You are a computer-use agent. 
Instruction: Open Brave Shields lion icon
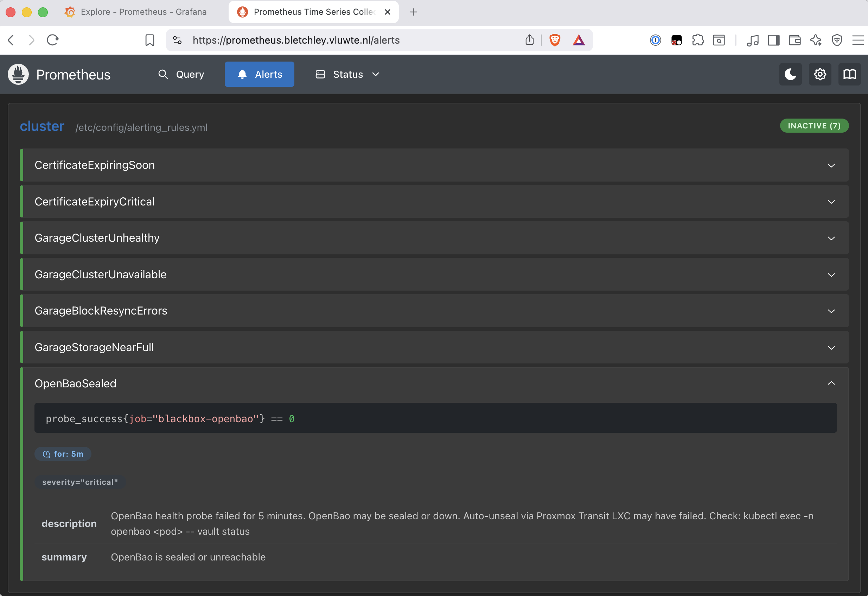click(555, 40)
